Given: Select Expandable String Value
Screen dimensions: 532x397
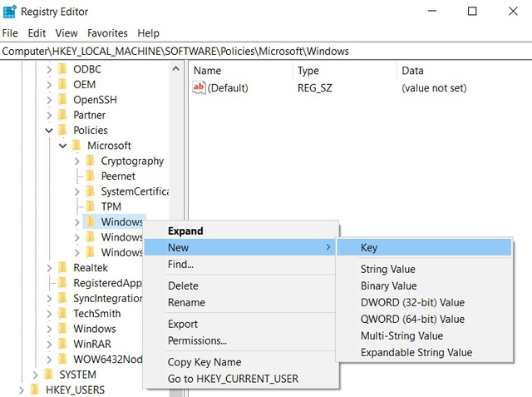Looking at the screenshot, I should coord(424,352).
